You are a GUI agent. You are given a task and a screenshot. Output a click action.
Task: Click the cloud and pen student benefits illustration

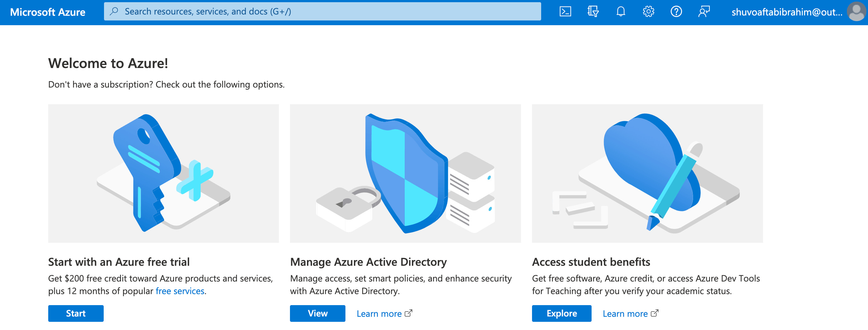[x=647, y=173]
